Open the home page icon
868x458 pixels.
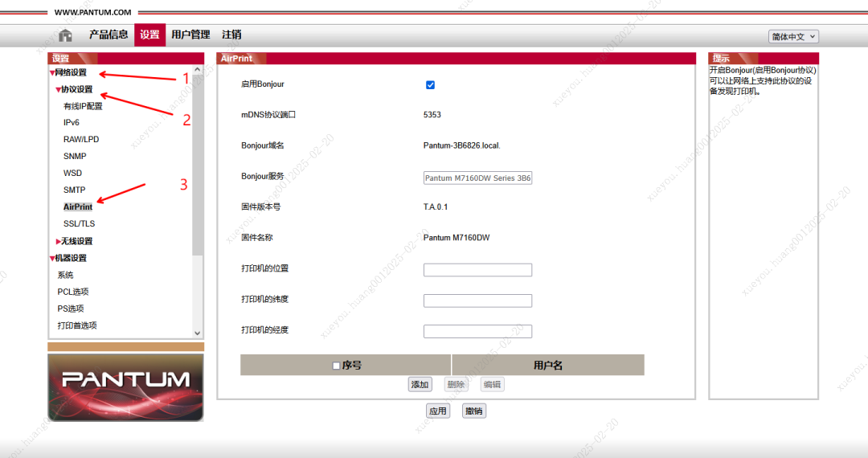click(x=65, y=35)
